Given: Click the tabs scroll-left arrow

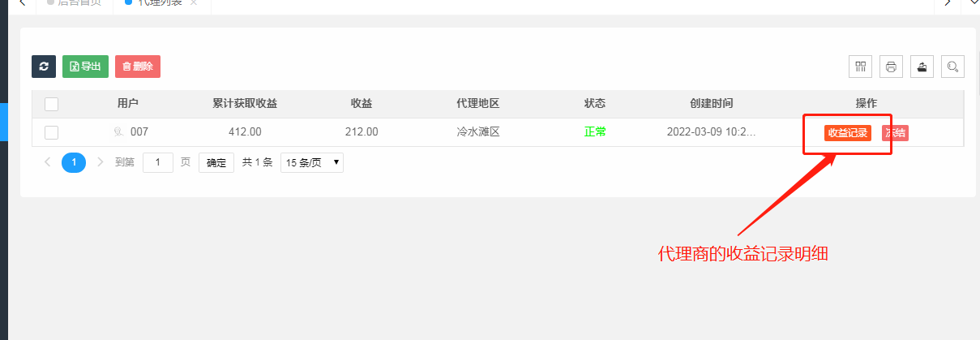Looking at the screenshot, I should (22, 3).
